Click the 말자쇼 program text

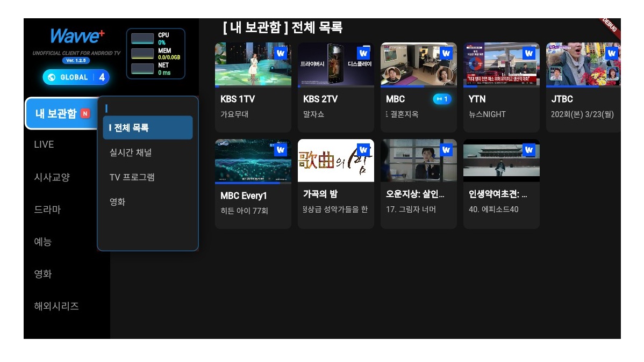313,114
